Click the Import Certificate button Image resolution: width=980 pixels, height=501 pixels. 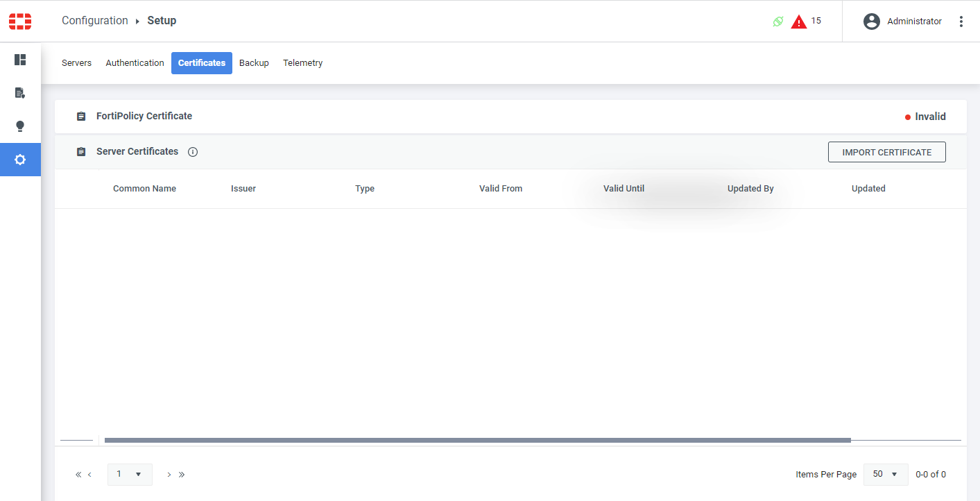click(887, 152)
